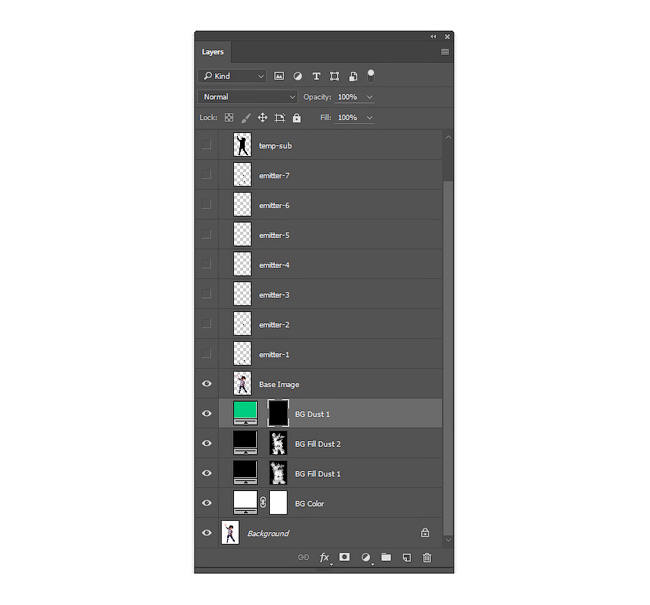Image resolution: width=650 pixels, height=605 pixels.
Task: Click the Background layer thumbnail
Action: 230,533
